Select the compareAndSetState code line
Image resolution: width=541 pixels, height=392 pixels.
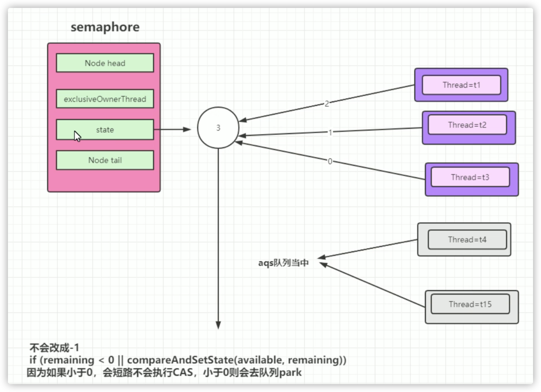coord(188,360)
